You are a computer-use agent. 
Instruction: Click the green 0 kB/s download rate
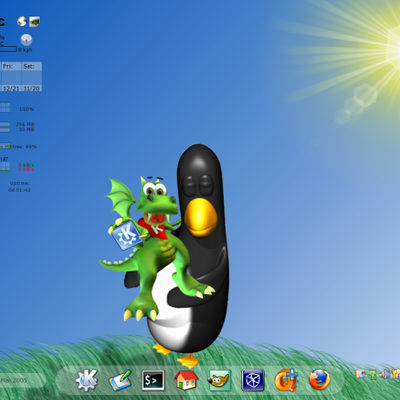click(x=26, y=165)
